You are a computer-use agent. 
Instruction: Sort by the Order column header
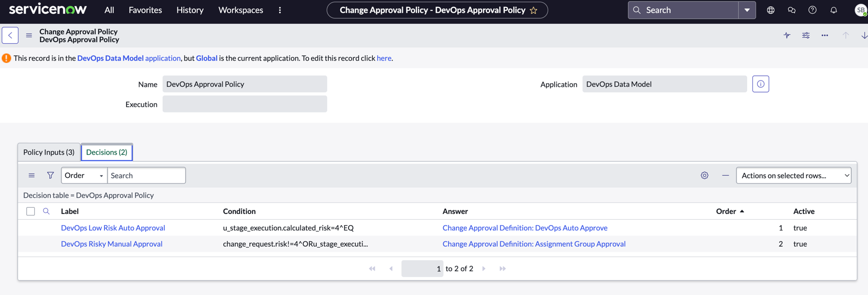[x=726, y=211]
